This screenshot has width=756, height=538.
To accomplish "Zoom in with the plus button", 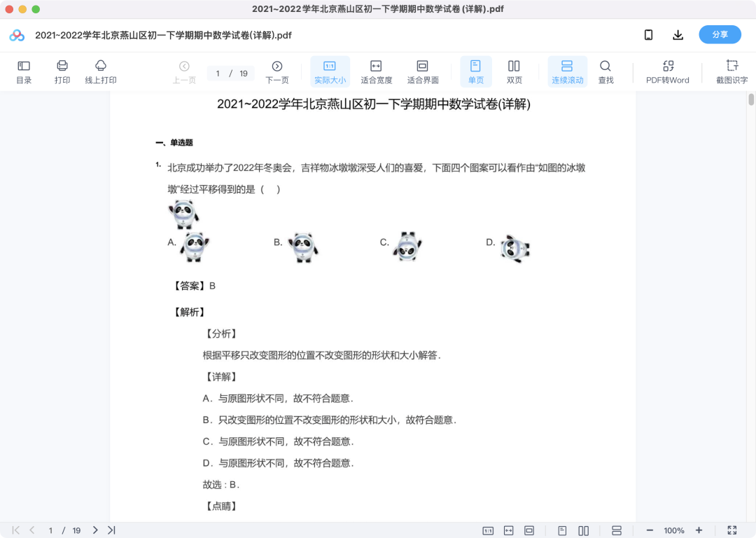I will (699, 530).
